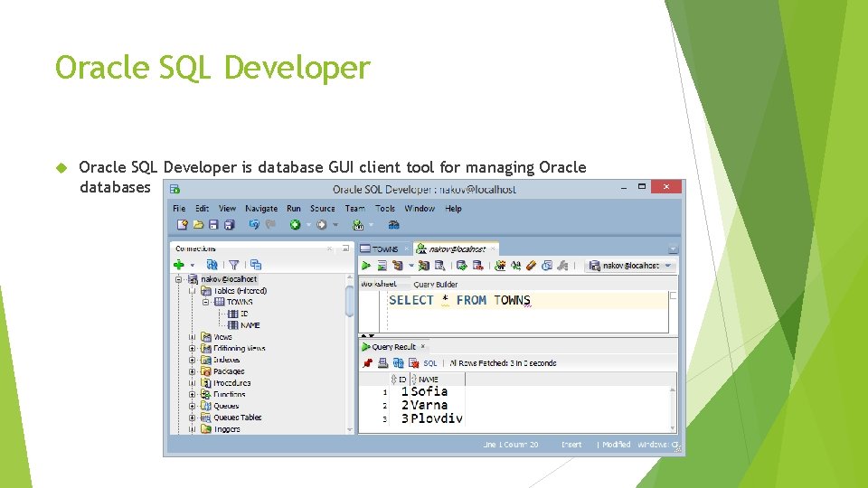Screen dimensions: 868x488
Task: Expand the Functions node
Action: (x=192, y=395)
